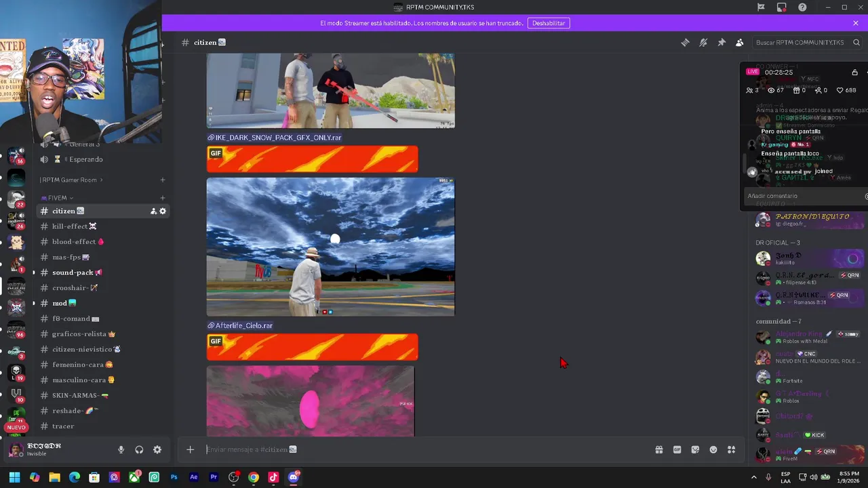Dismiss the streamer mode banner
Viewport: 868px width, 488px height.
(x=856, y=23)
